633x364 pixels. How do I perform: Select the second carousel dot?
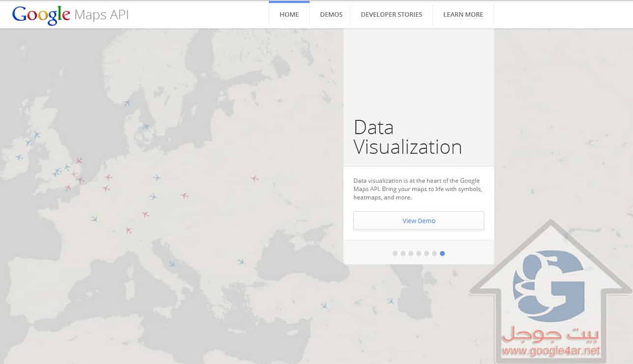click(x=403, y=254)
